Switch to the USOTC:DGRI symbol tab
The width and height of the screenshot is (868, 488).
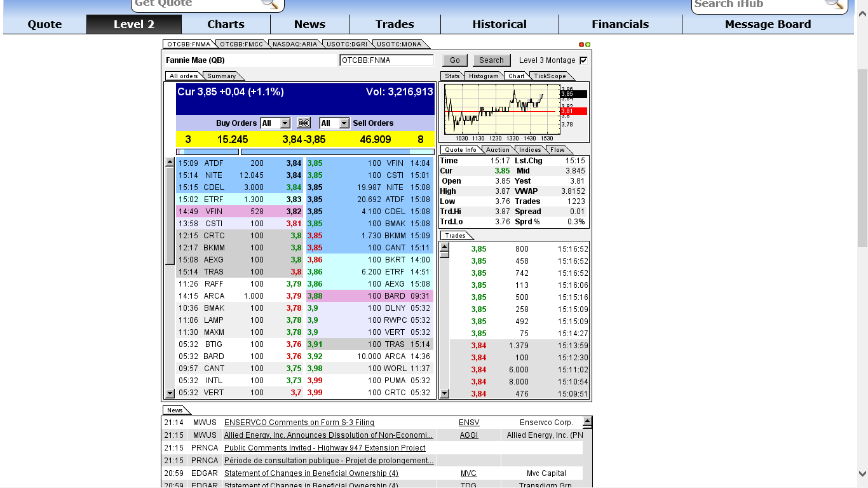pos(346,44)
